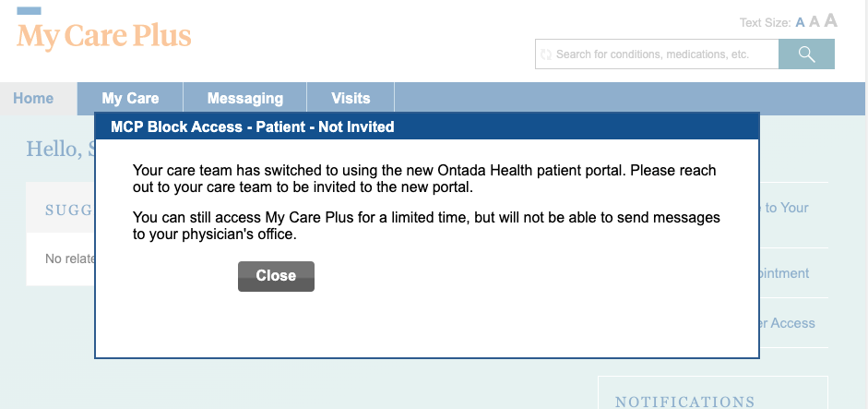Click the magnifying glass search button
Viewport: 868px width, 409px height.
806,54
